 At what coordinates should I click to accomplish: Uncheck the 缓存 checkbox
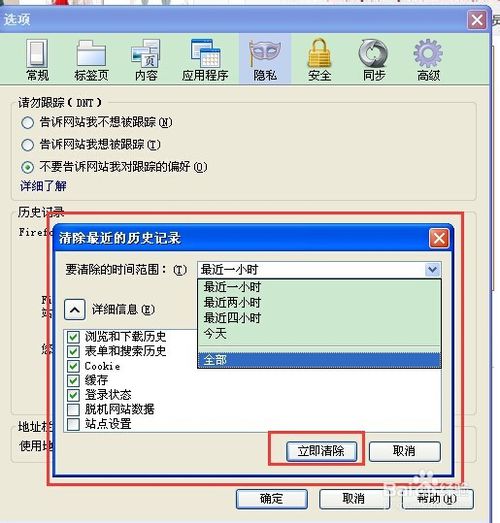[73, 381]
